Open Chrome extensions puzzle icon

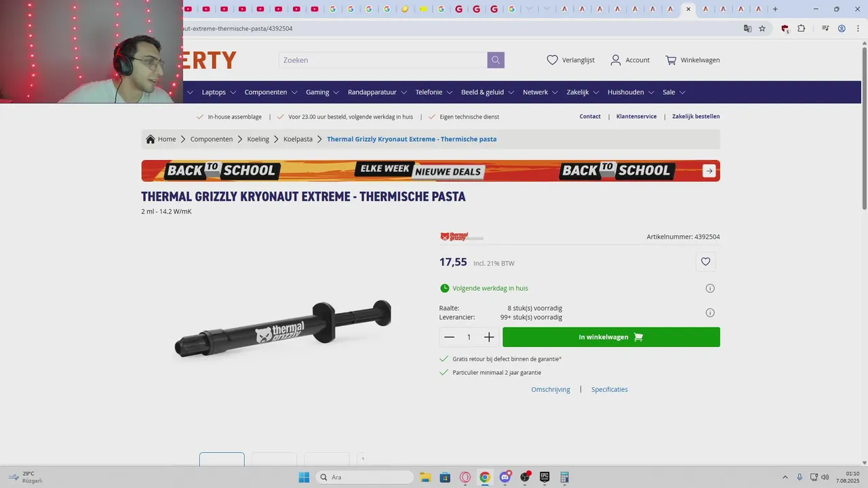tap(802, 28)
